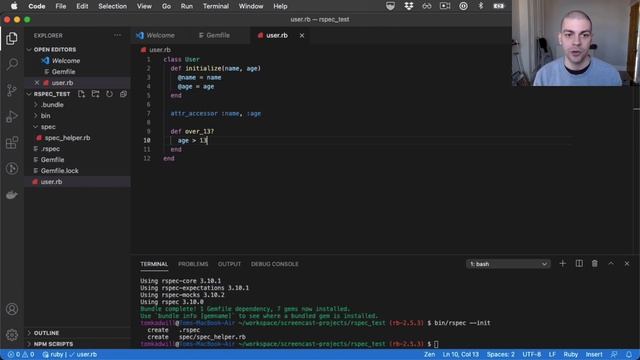This screenshot has width=640, height=360.
Task: Open the Manage gear icon
Action: pyautogui.click(x=12, y=335)
